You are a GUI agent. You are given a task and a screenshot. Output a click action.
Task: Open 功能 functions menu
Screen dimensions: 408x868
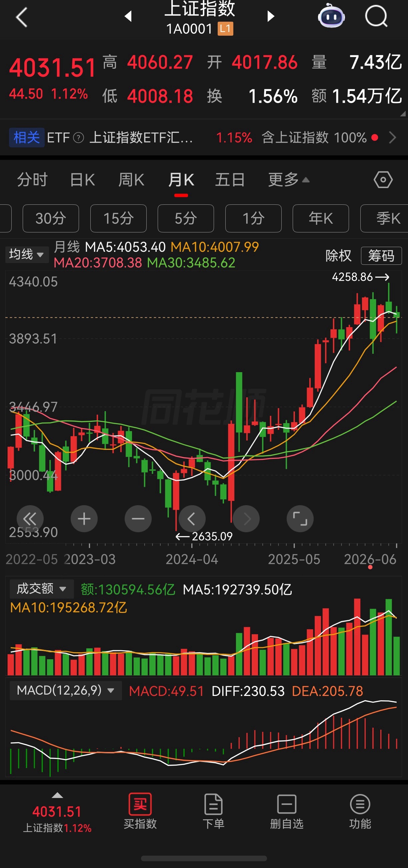[x=360, y=811]
